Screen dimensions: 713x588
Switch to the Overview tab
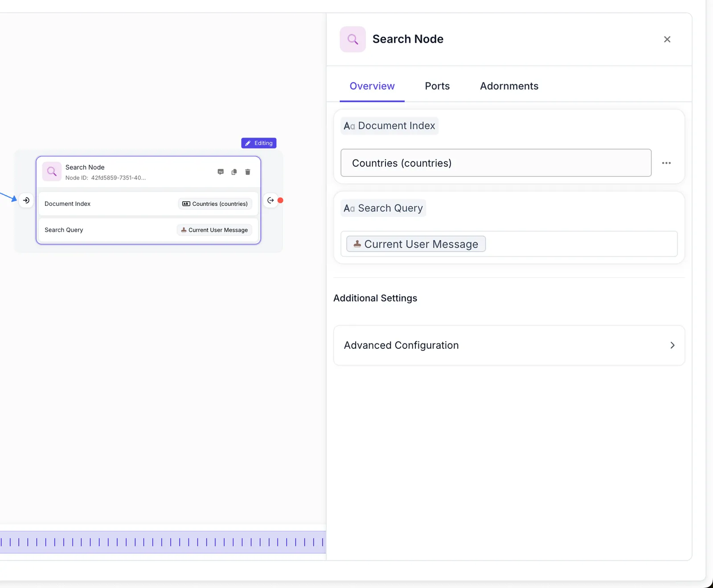point(372,86)
